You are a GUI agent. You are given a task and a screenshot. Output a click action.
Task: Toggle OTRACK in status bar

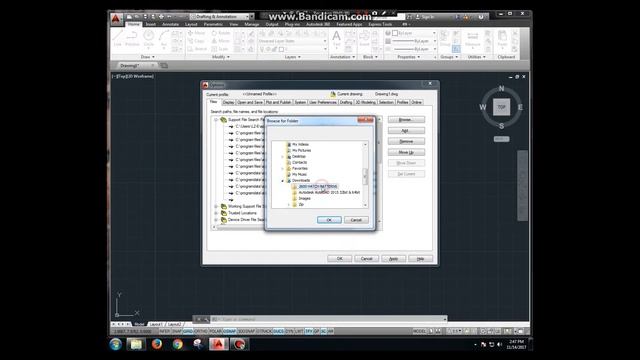264,331
